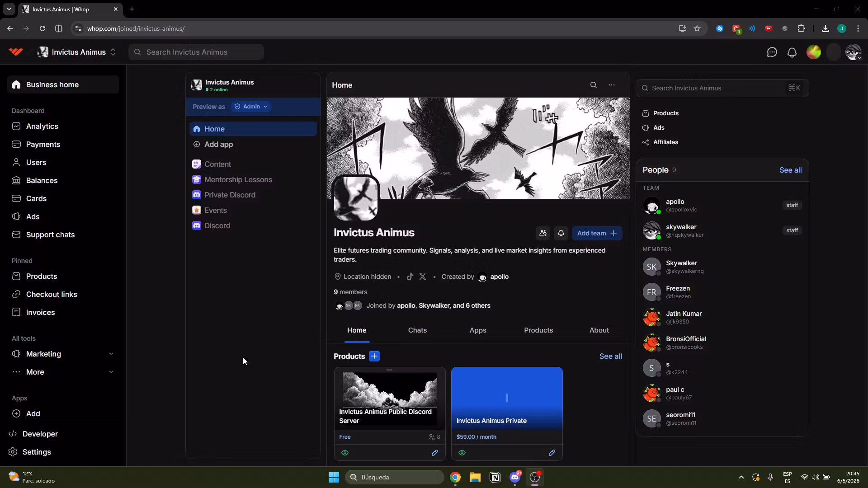This screenshot has width=868, height=488.
Task: Edit the Invictus Animus Private product
Action: (552, 453)
